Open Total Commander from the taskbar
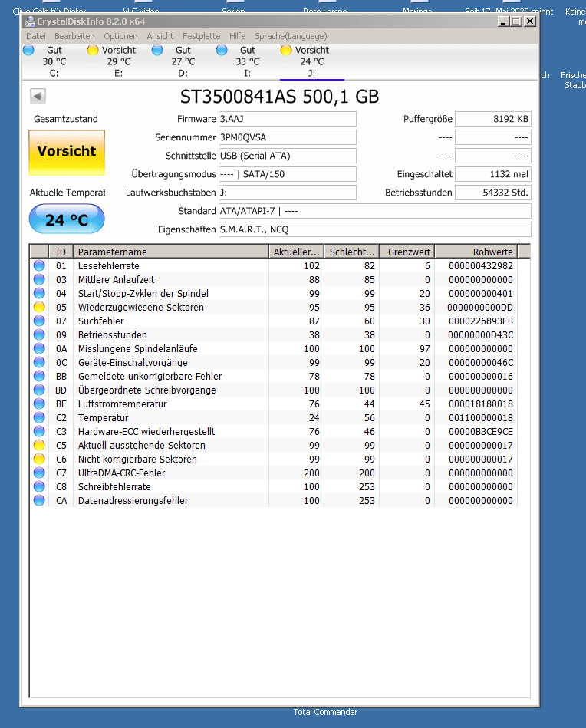The image size is (586, 728). 325,712
